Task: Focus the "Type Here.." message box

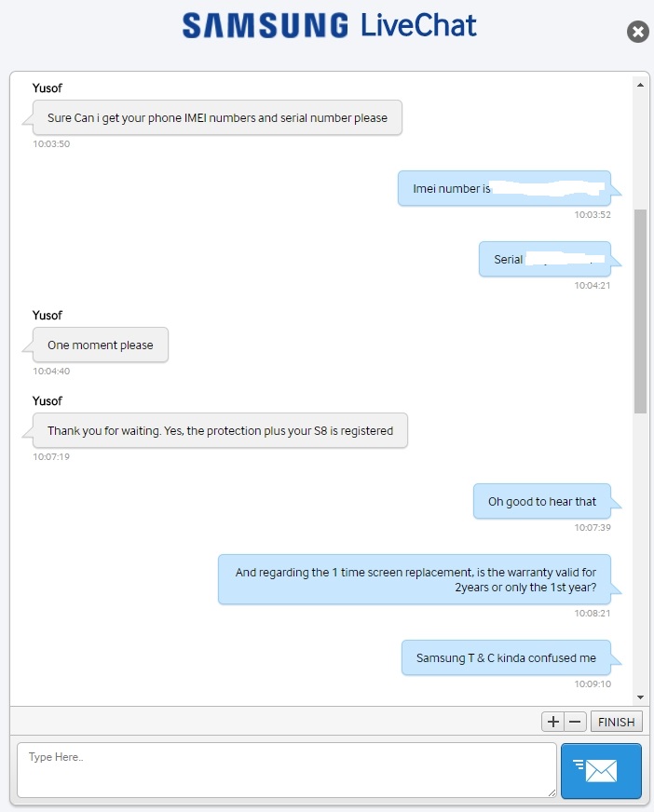Action: 286,769
